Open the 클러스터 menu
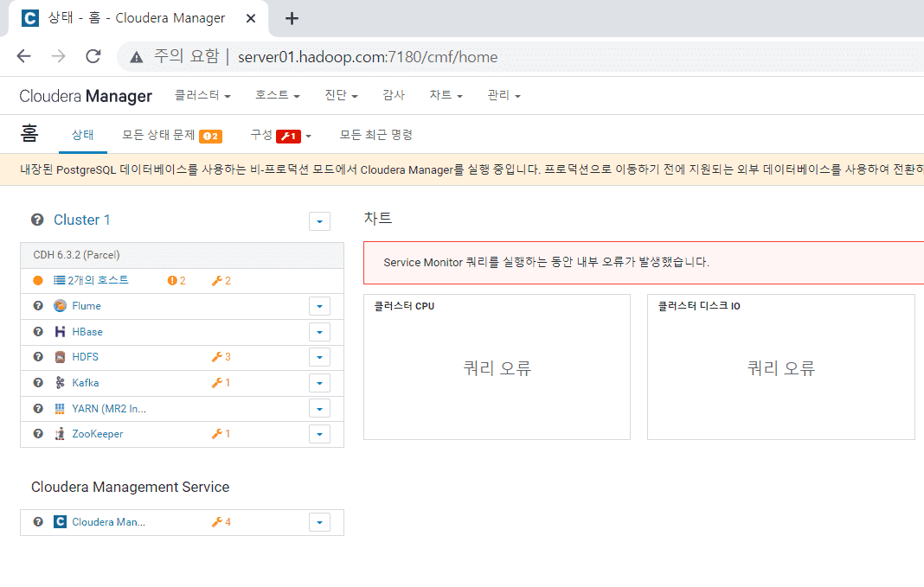The image size is (924, 587). point(202,95)
